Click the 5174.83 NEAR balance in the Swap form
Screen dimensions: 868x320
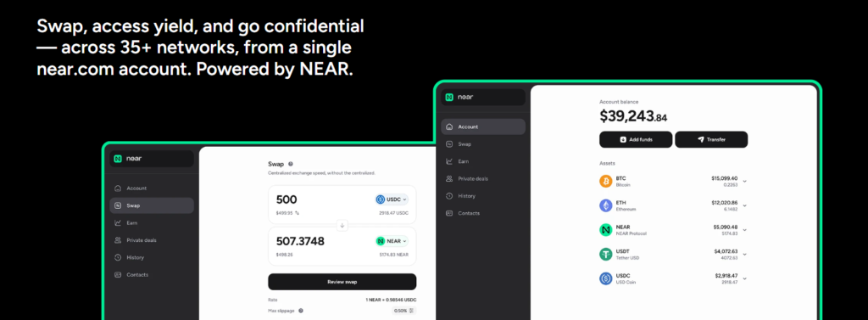click(393, 255)
